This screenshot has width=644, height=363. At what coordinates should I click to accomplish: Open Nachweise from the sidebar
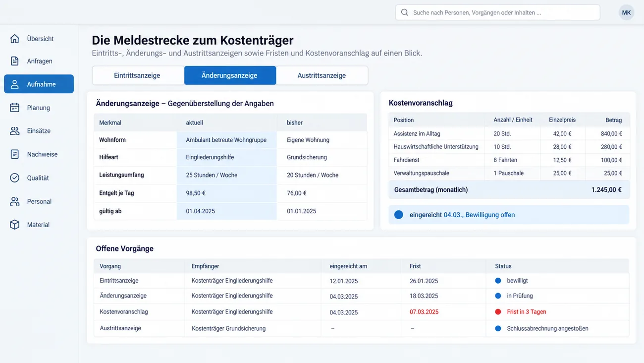point(39,154)
